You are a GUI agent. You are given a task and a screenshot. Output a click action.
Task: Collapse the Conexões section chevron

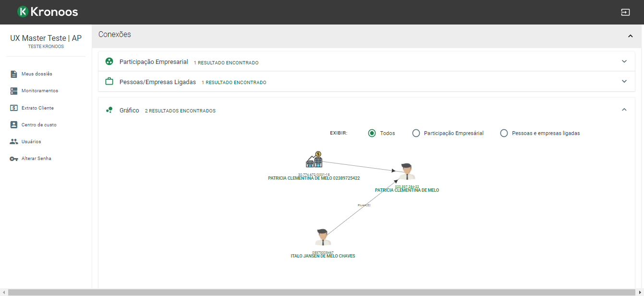[x=630, y=36]
